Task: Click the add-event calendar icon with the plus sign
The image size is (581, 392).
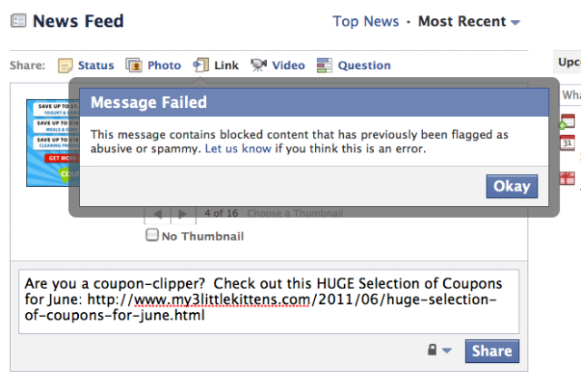Action: (x=566, y=122)
